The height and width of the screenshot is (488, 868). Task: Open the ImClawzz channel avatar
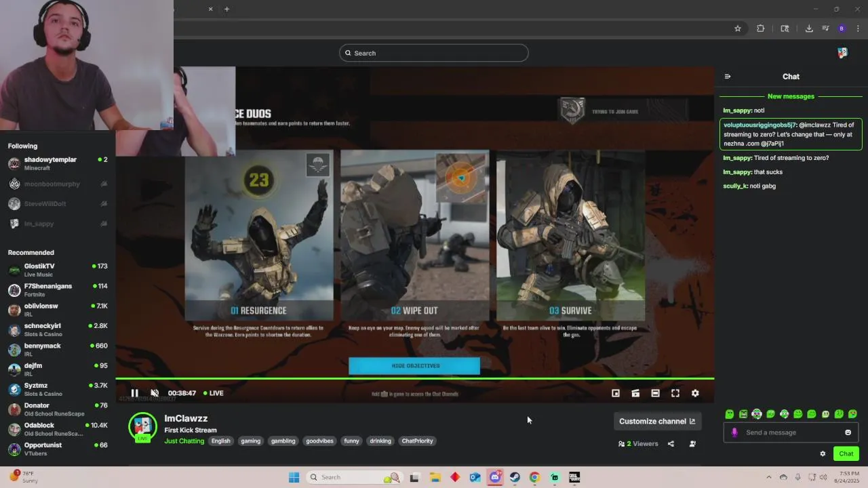[142, 427]
